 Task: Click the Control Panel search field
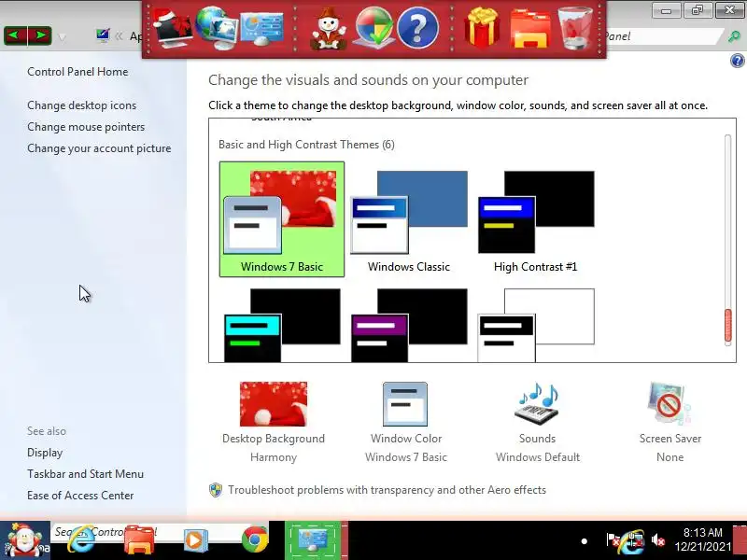pyautogui.click(x=662, y=36)
